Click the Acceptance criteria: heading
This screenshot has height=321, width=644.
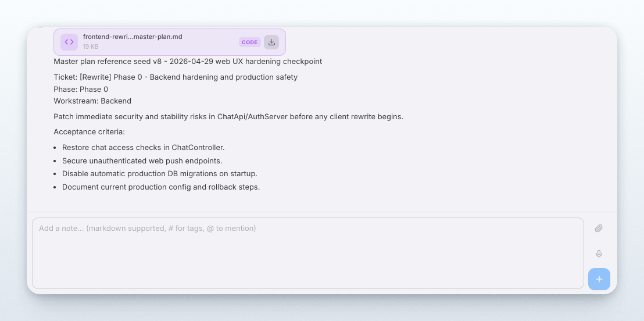point(89,132)
